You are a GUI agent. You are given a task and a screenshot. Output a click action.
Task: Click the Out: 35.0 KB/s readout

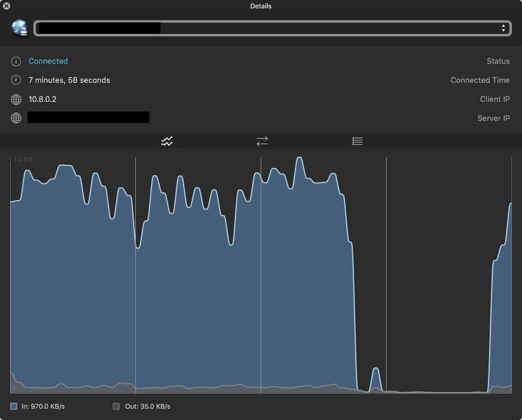click(148, 406)
